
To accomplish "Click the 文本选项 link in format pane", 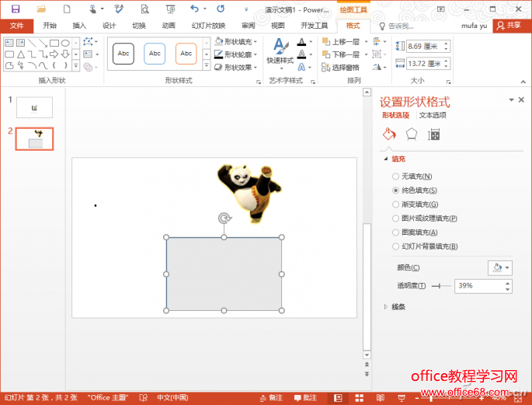I will (433, 115).
